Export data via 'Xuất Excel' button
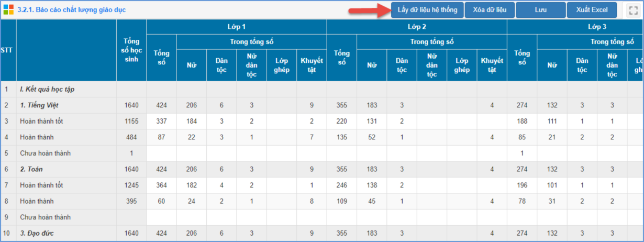Screen dimensions: 644x242 [x=592, y=10]
